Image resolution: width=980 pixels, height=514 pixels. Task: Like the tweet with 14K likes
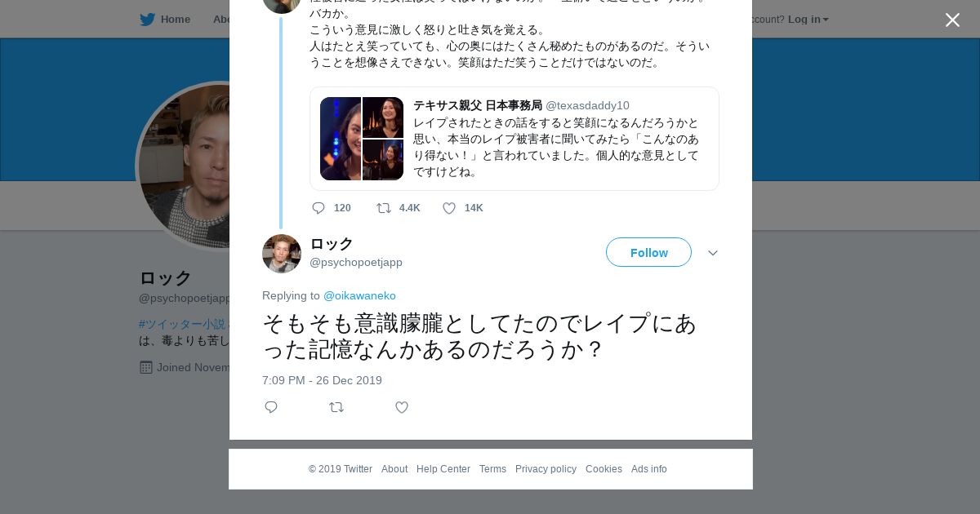pyautogui.click(x=449, y=208)
